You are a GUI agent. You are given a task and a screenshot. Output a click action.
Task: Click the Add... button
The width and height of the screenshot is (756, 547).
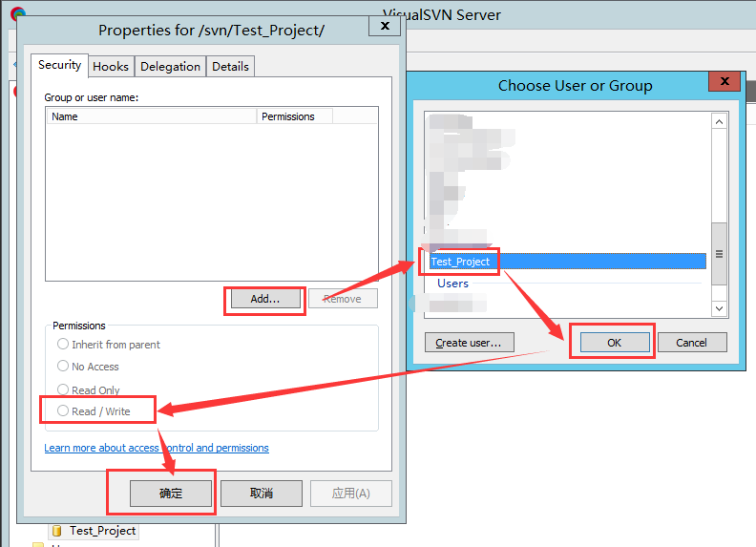[x=265, y=299]
